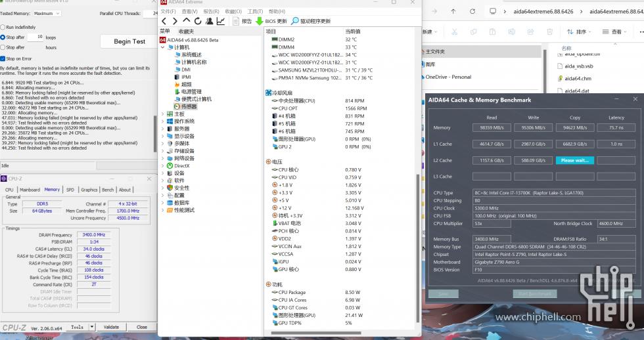Open Explorer 查看 view dropdown
Screen dimensions: 644x340
[x=614, y=32]
